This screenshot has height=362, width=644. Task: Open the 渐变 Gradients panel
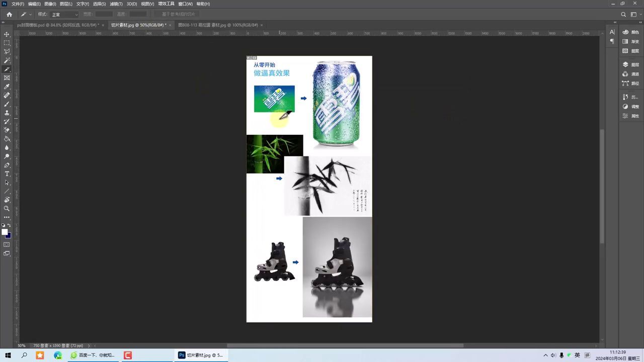pyautogui.click(x=630, y=42)
